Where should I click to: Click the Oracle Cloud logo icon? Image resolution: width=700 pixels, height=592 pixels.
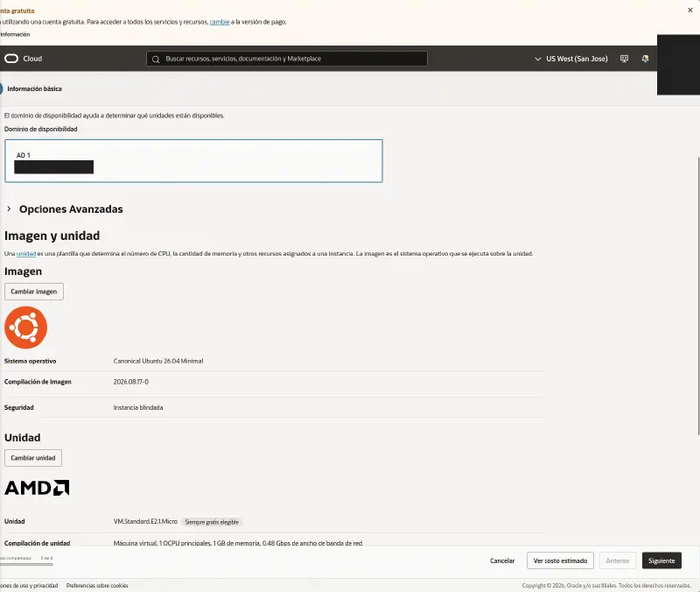(11, 59)
